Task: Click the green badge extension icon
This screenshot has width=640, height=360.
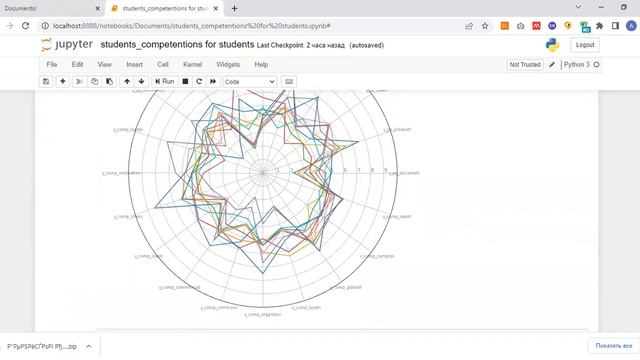Action: click(585, 27)
